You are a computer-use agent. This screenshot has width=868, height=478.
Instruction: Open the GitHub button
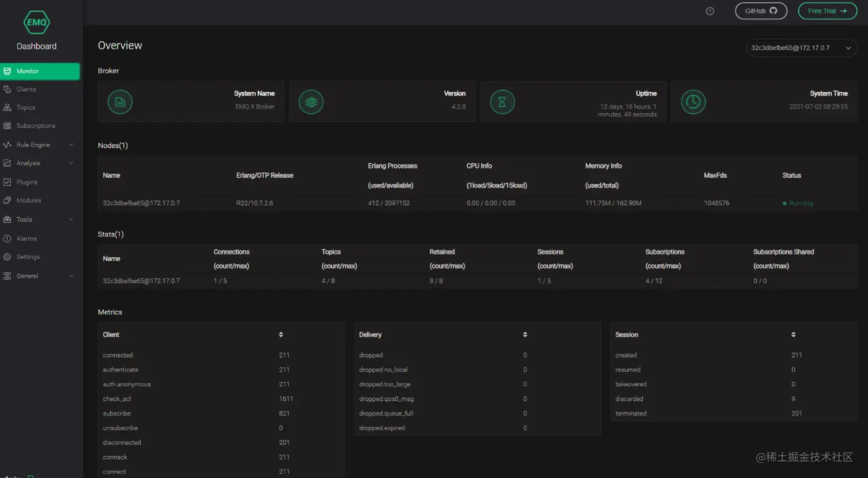coord(761,11)
